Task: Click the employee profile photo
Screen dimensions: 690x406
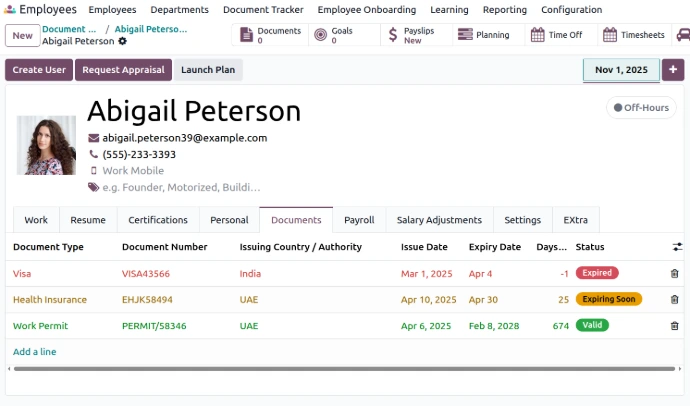Action: (46, 145)
